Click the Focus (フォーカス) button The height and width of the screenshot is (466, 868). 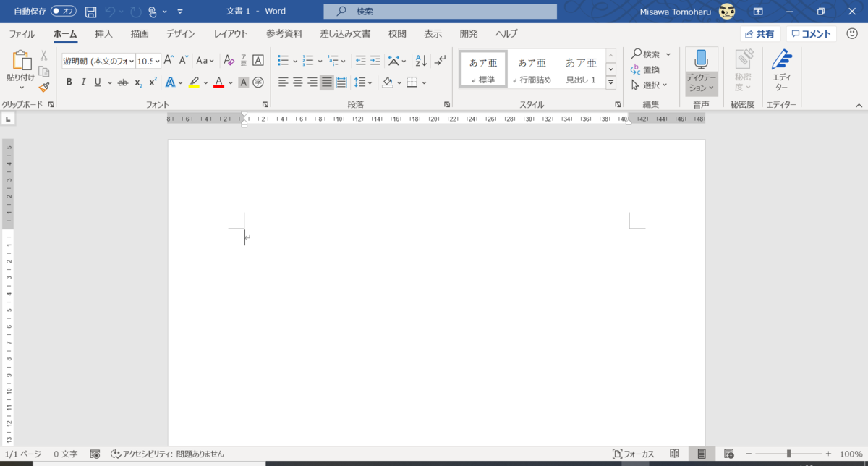point(634,454)
